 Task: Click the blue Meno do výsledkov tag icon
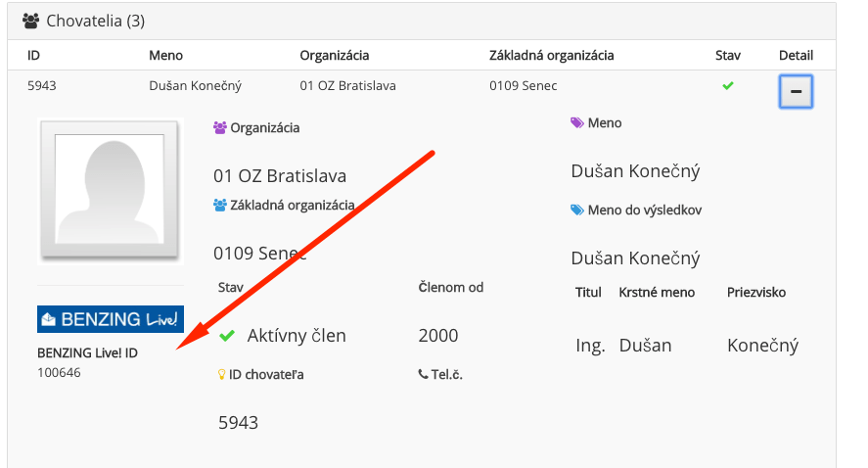coord(576,210)
